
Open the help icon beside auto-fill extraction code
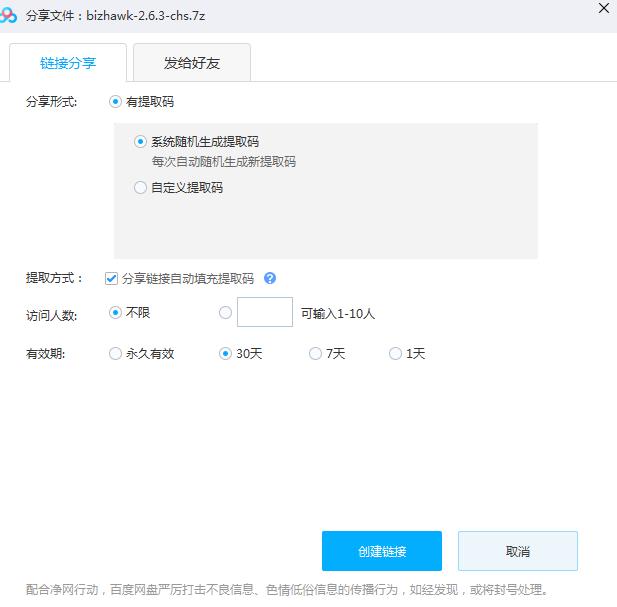coord(270,279)
